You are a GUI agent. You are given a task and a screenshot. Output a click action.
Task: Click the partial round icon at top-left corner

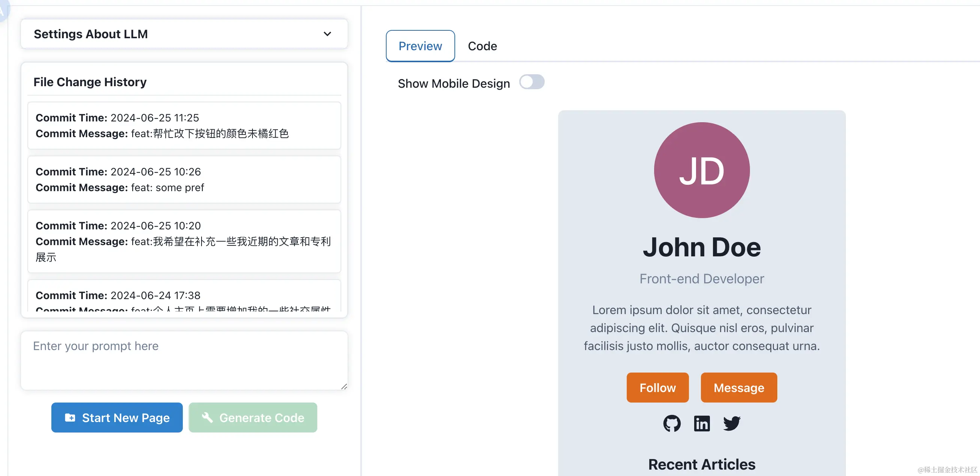click(3, 10)
